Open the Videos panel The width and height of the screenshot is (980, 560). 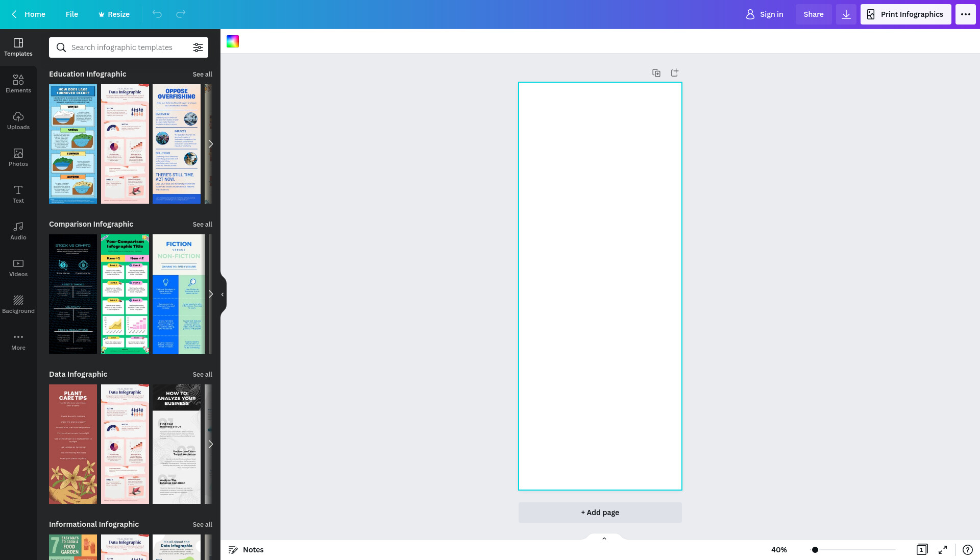(18, 267)
